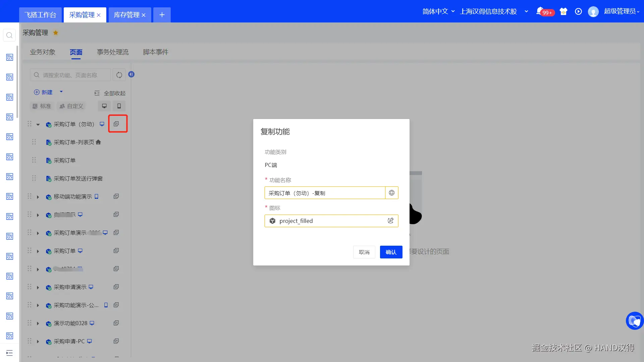
Task: Toggle the PC monitor filter button
Action: [104, 106]
